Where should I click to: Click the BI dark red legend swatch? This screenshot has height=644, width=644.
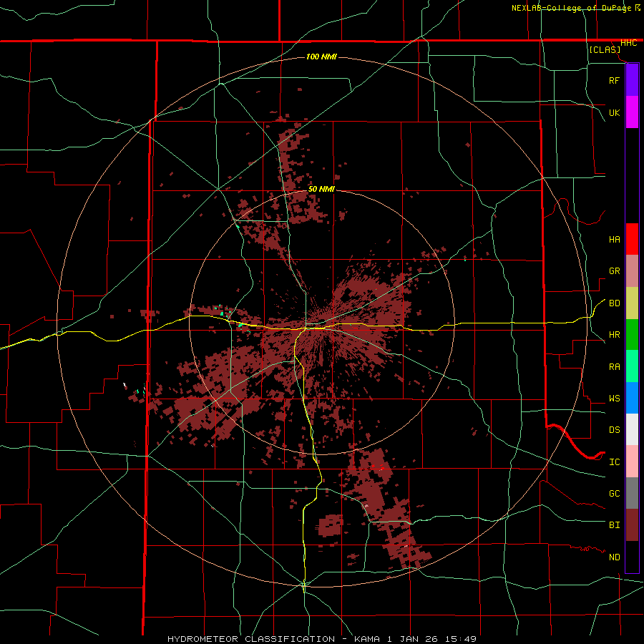[x=632, y=525]
